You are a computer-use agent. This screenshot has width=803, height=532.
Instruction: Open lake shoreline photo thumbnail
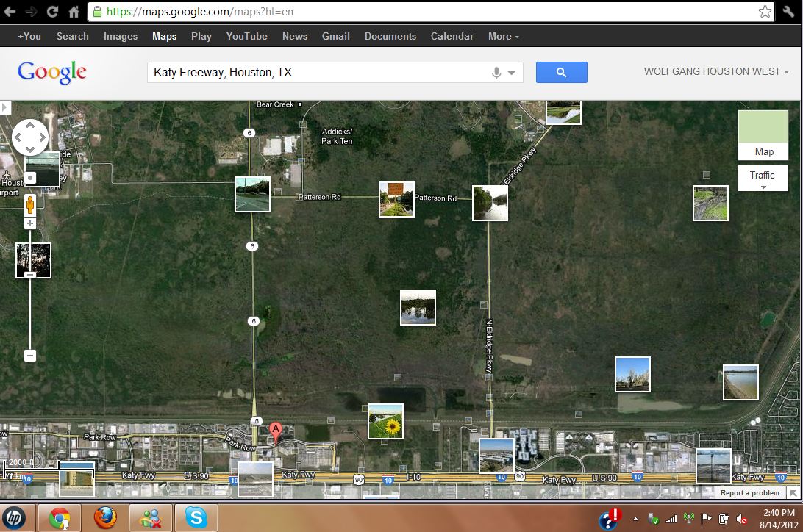click(x=740, y=382)
